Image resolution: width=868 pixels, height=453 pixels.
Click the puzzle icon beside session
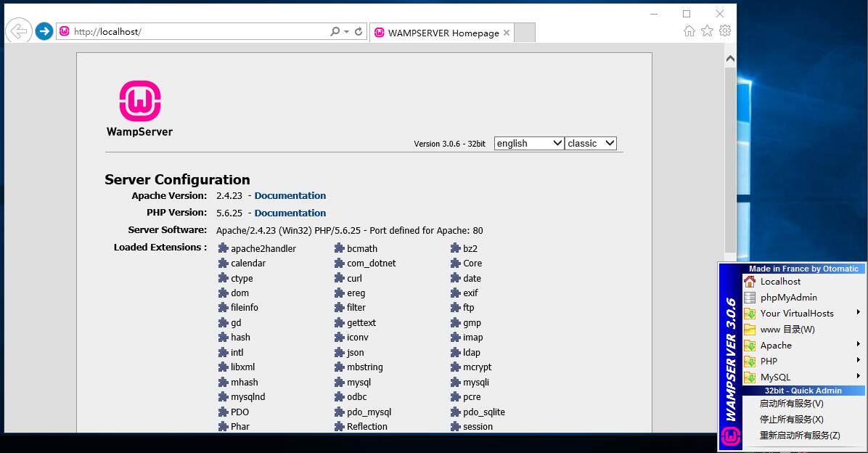[x=456, y=426]
